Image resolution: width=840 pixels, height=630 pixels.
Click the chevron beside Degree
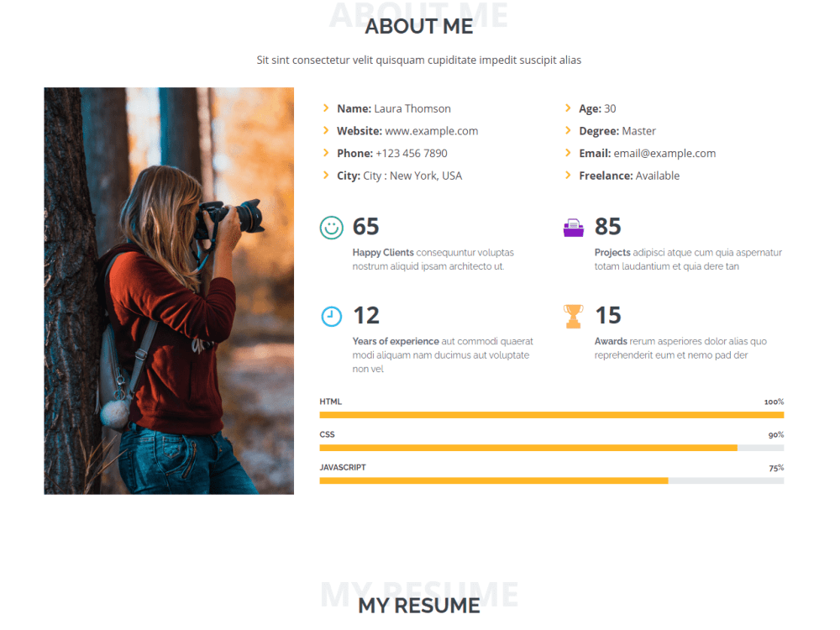pyautogui.click(x=568, y=131)
